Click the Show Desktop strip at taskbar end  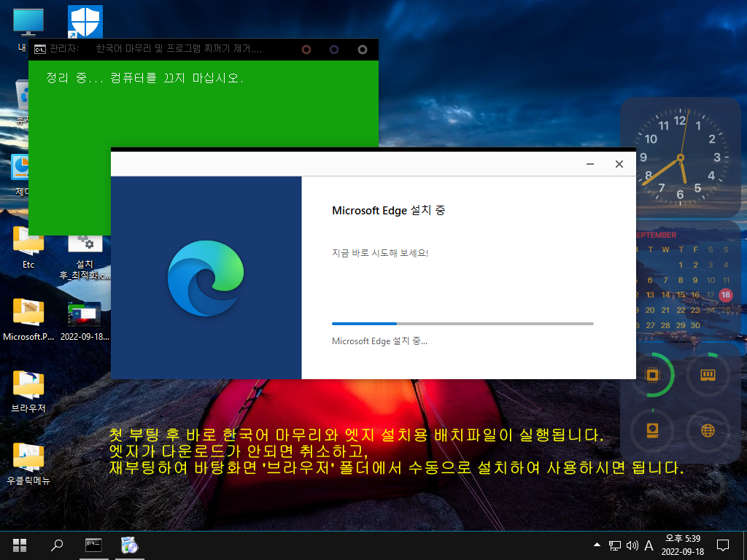(744, 545)
